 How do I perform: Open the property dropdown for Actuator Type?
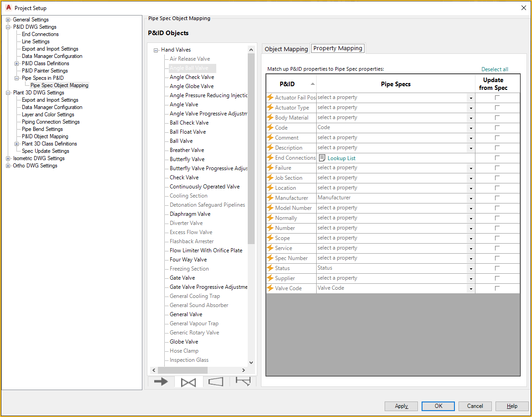(x=470, y=107)
